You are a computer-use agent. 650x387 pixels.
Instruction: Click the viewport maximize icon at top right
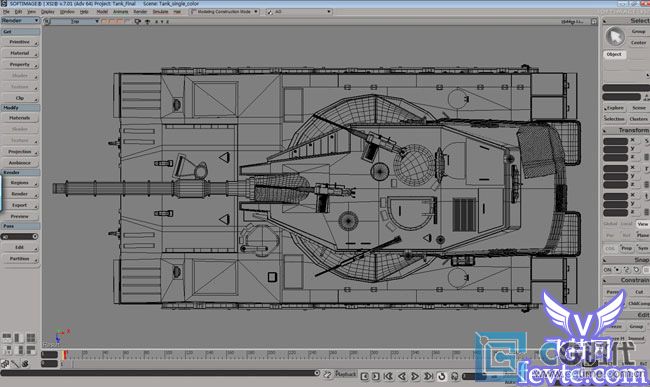point(594,21)
